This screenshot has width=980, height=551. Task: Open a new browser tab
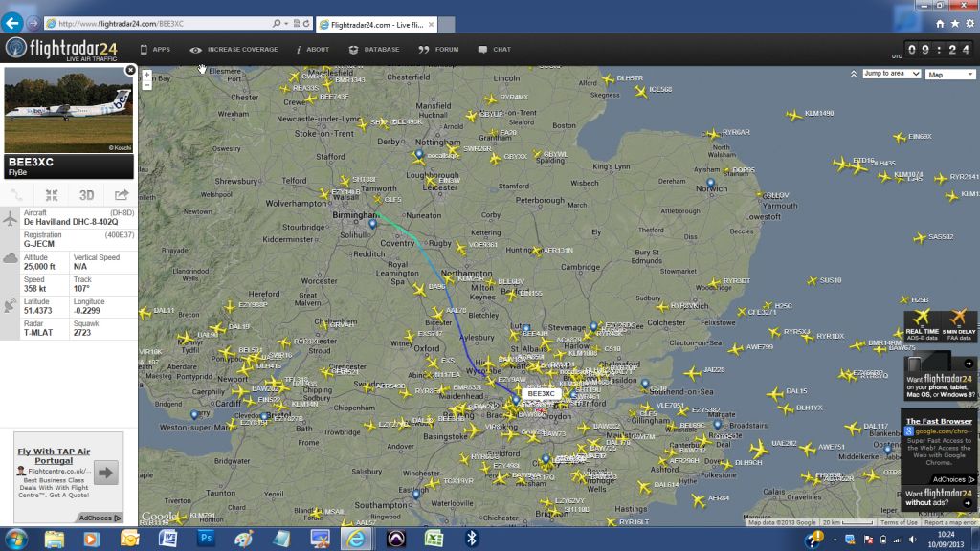[446, 24]
